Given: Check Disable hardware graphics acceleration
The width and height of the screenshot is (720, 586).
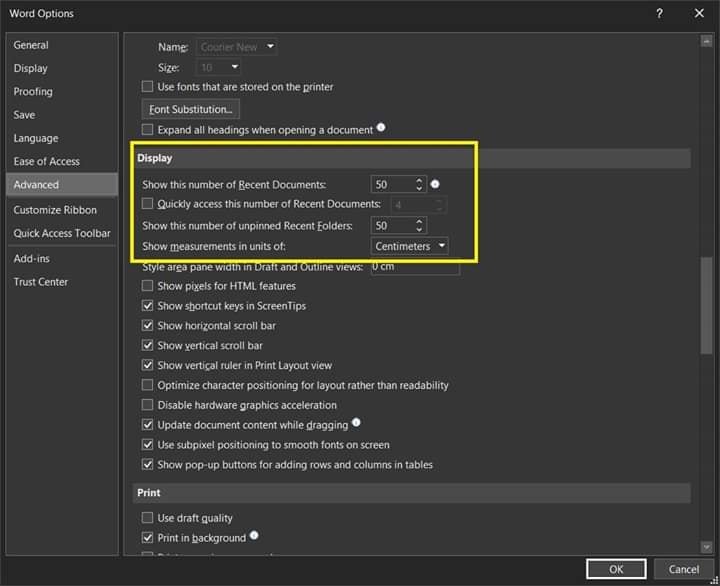Looking at the screenshot, I should [x=147, y=405].
